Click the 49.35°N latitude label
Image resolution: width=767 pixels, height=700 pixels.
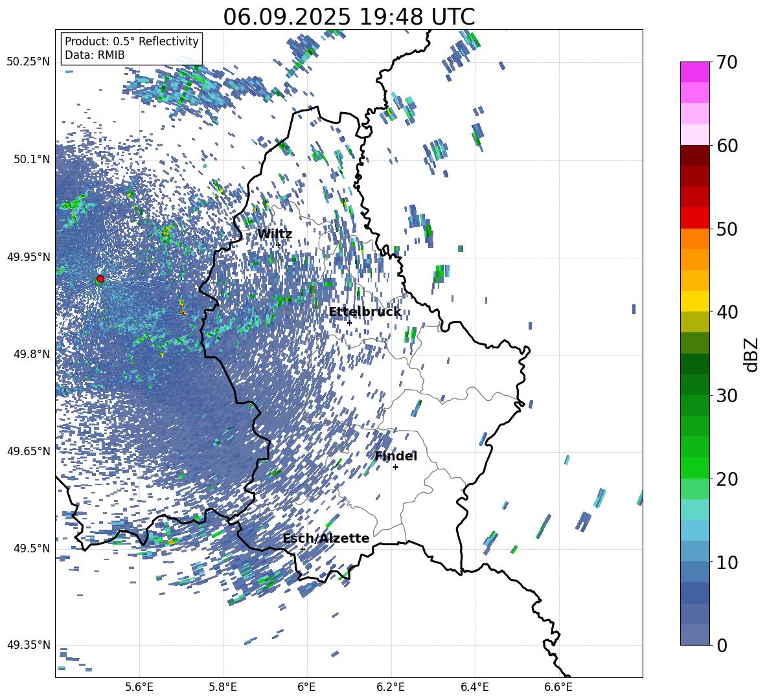coord(29,645)
